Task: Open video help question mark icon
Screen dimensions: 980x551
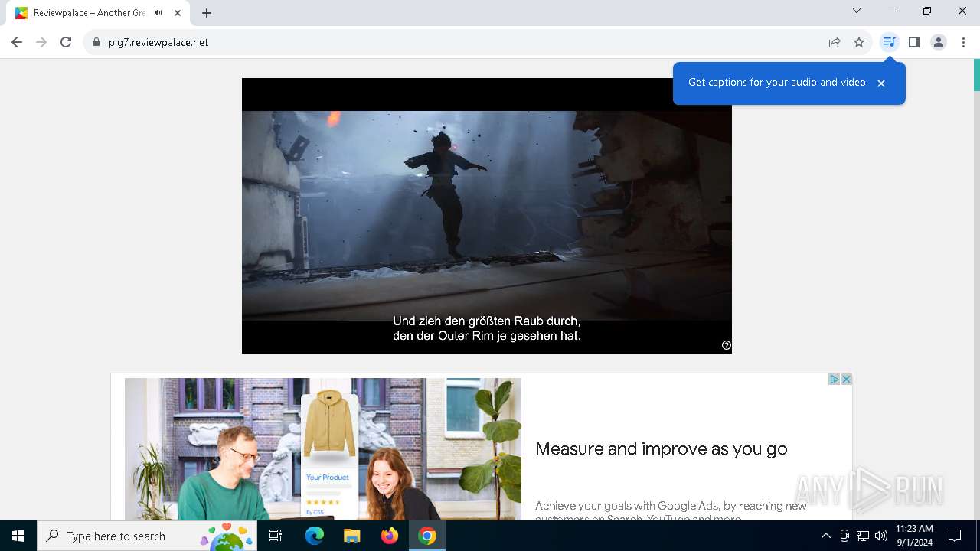Action: click(x=727, y=345)
